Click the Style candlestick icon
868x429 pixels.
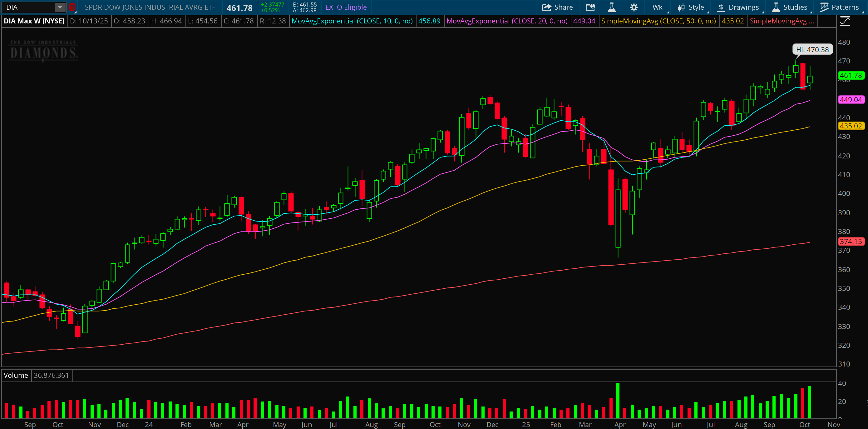point(681,7)
